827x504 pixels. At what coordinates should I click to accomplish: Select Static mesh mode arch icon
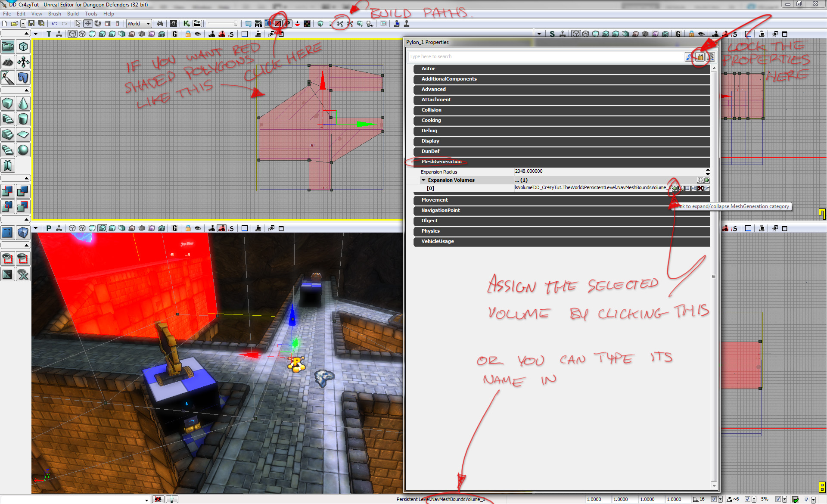23,78
